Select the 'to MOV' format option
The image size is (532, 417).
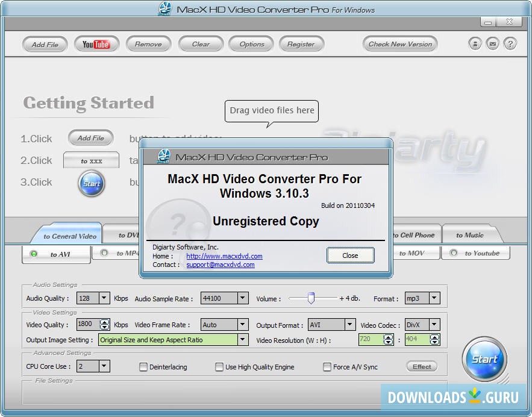click(412, 252)
